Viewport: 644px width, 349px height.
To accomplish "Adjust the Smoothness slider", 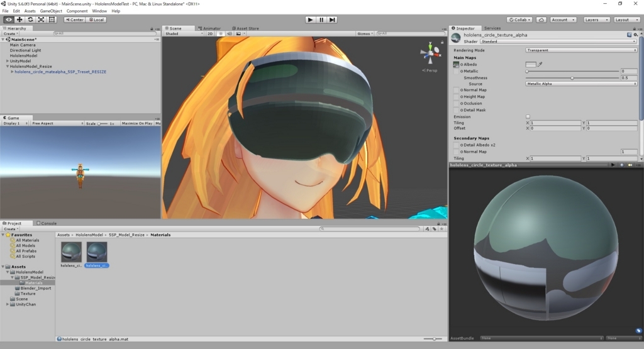I will point(572,78).
